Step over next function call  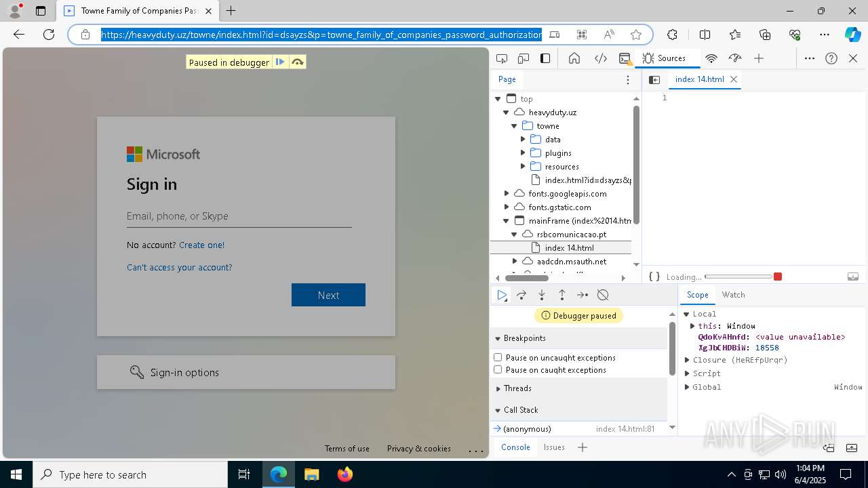tap(521, 295)
